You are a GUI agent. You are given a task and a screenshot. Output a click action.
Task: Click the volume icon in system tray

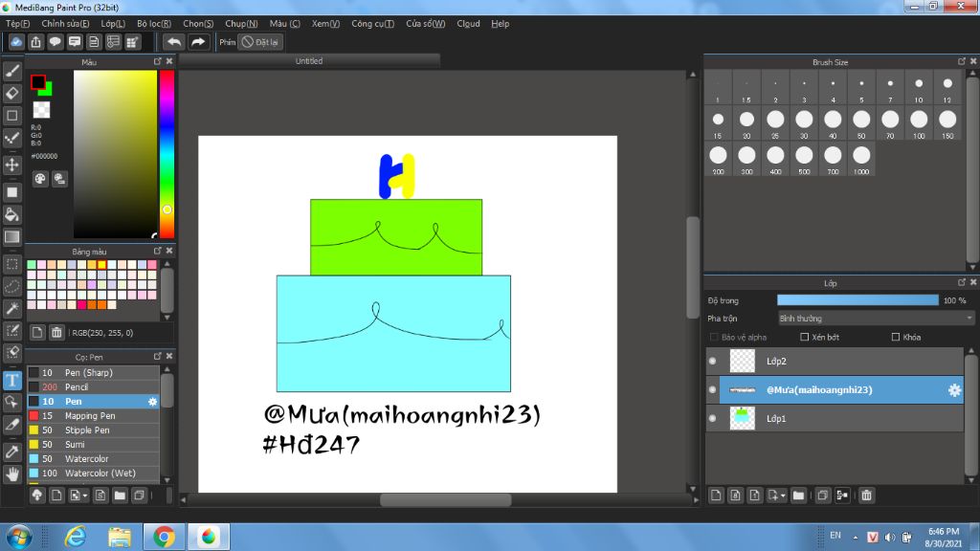(x=890, y=538)
